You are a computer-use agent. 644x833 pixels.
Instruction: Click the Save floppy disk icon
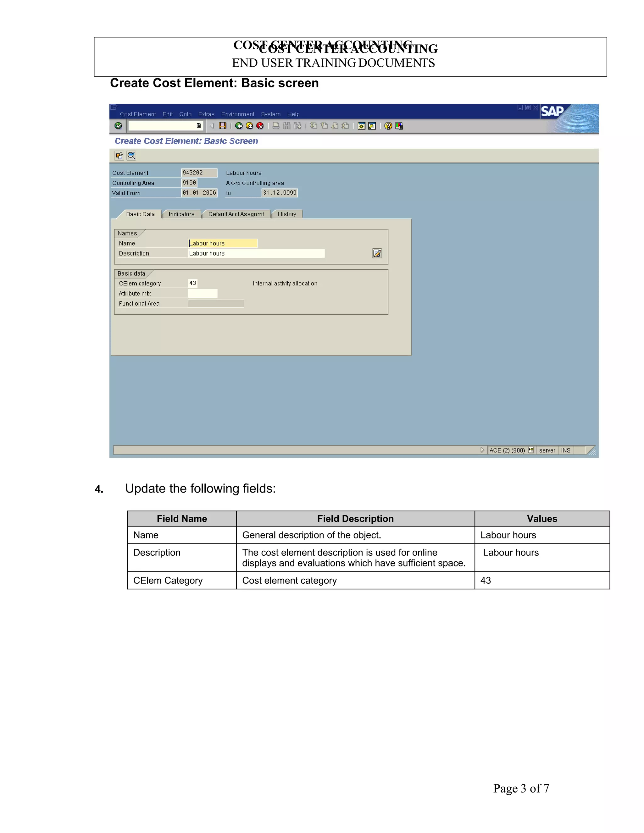223,126
